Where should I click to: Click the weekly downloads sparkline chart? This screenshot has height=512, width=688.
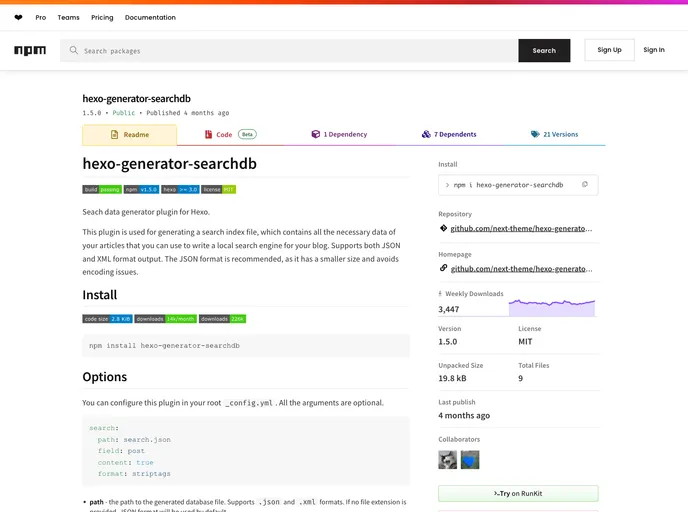pos(552,308)
